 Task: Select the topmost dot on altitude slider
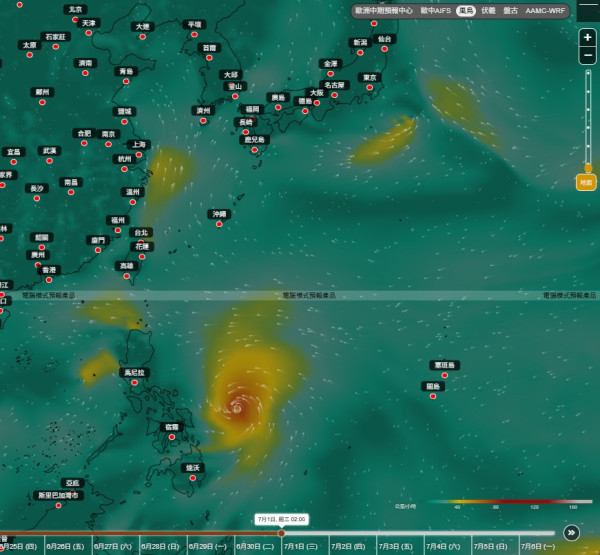click(x=588, y=73)
